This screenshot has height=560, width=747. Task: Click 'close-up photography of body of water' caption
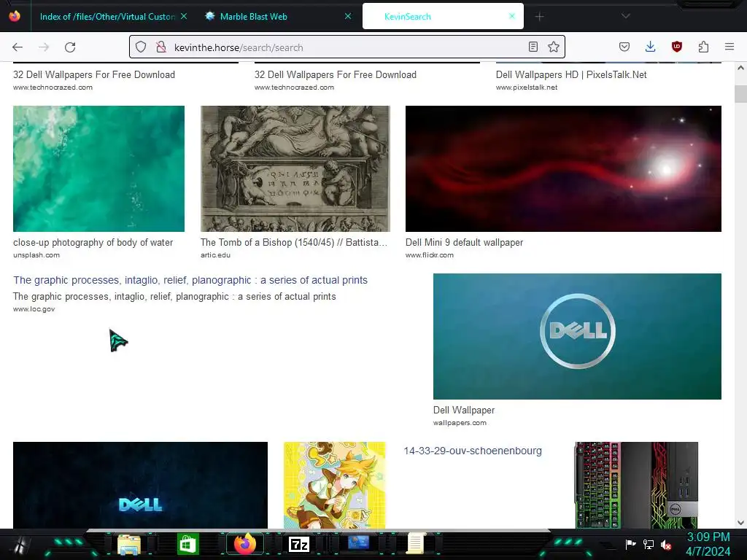(93, 242)
